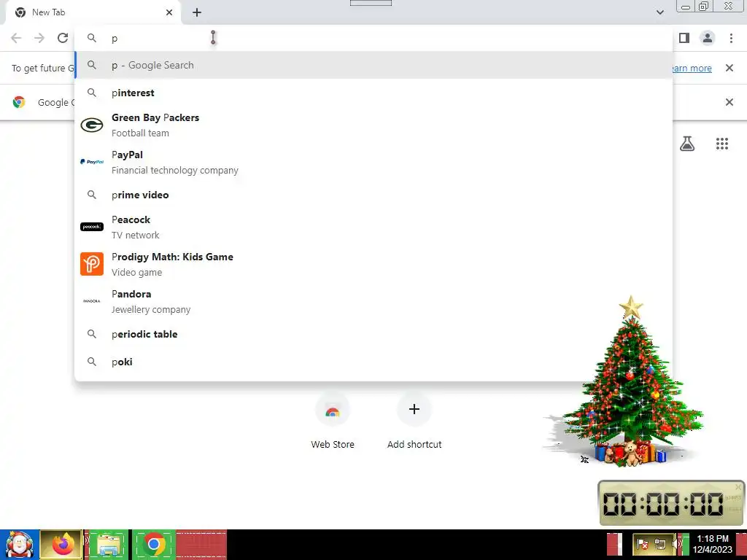This screenshot has height=560, width=747.
Task: Dismiss the 'To get future' info bar
Action: [x=729, y=68]
